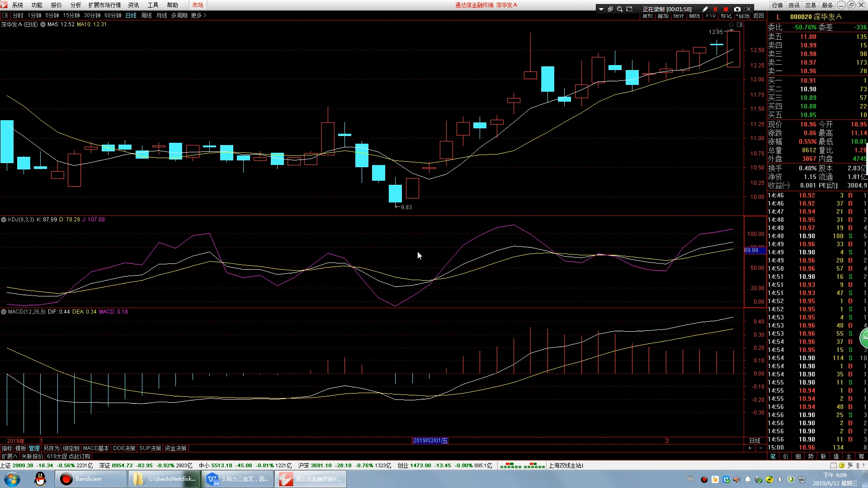The image size is (868, 488).
Task: Toggle side panel icon above chart
Action: pyautogui.click(x=5, y=15)
